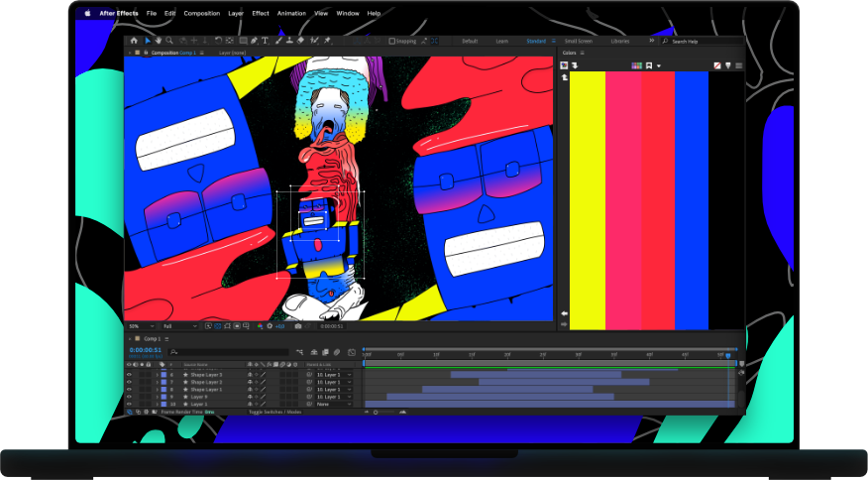Select the Hand tool
Image resolution: width=868 pixels, height=480 pixels.
pyautogui.click(x=159, y=41)
